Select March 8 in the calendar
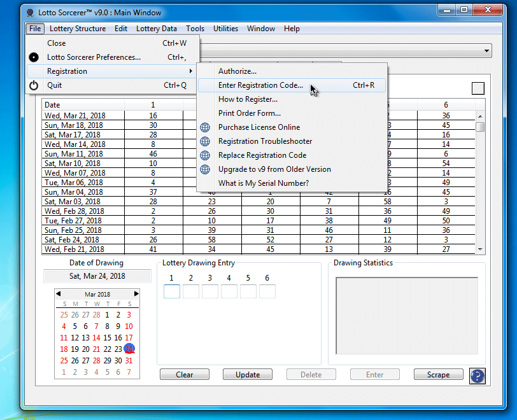This screenshot has height=420, width=517. coord(107,326)
